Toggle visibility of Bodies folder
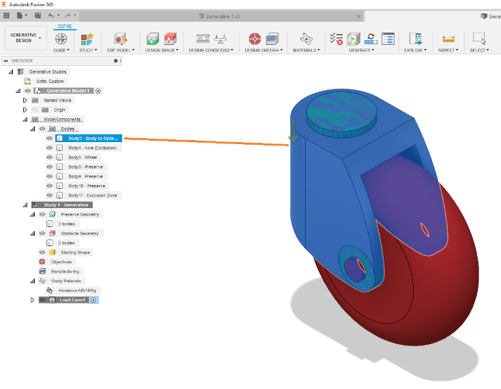The image size is (501, 389). [42, 129]
